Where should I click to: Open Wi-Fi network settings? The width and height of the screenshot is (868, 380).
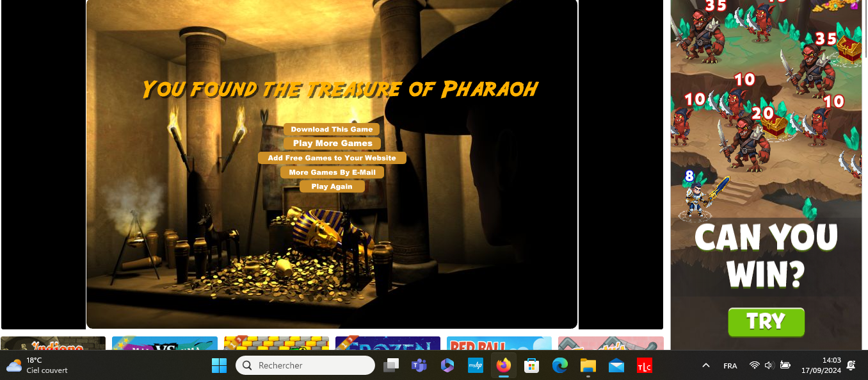click(755, 365)
